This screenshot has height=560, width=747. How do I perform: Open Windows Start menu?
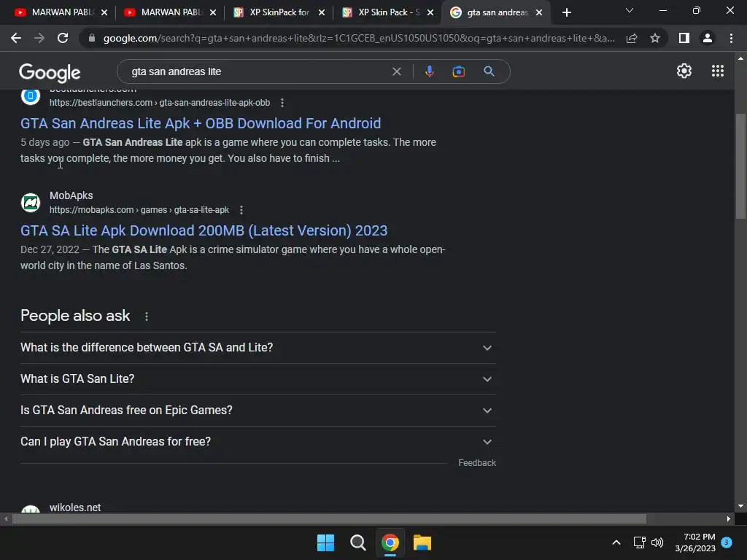326,542
